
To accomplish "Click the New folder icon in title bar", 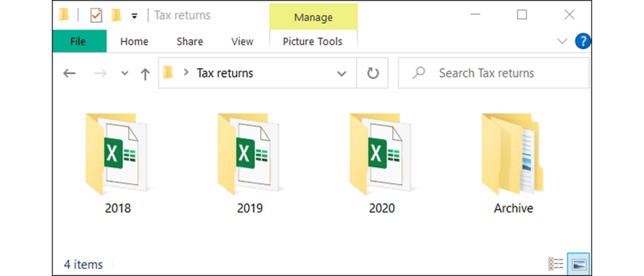I will 116,15.
